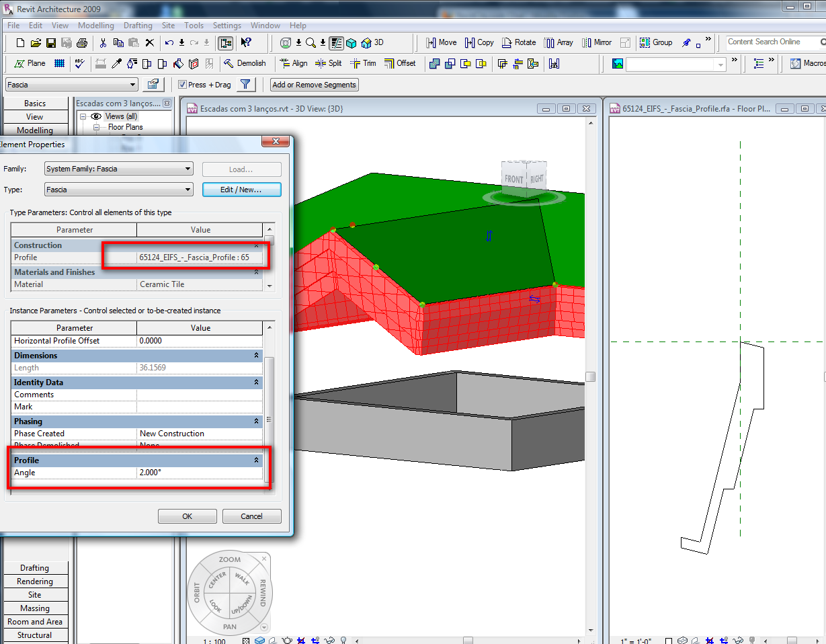Activate the Rotate tool

[518, 42]
